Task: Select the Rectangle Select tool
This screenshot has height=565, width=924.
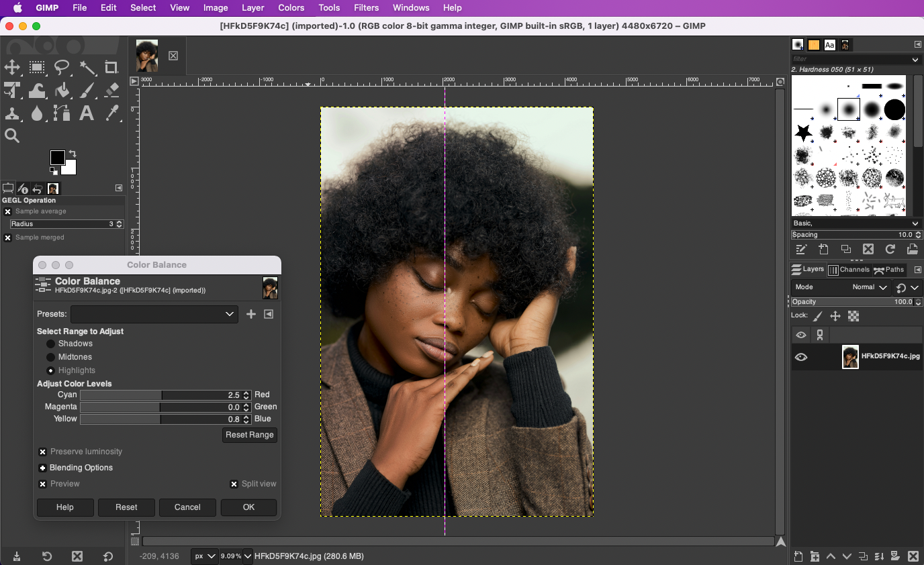Action: (x=37, y=67)
